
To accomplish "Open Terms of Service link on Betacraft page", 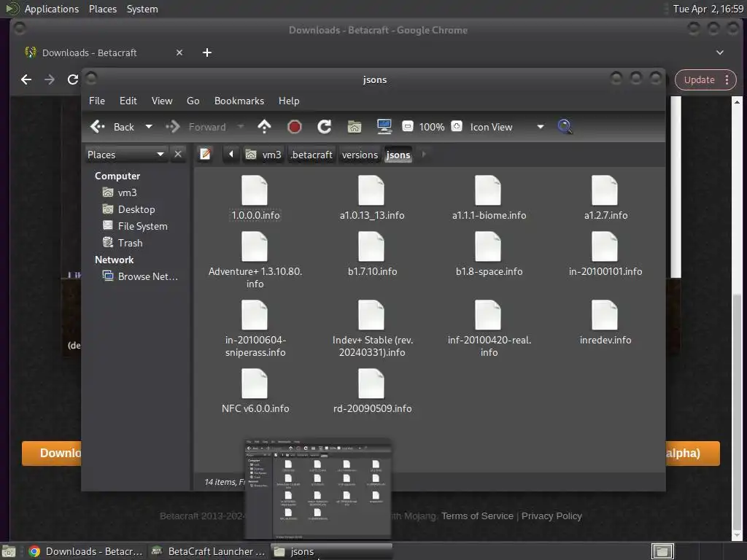I will [x=477, y=516].
